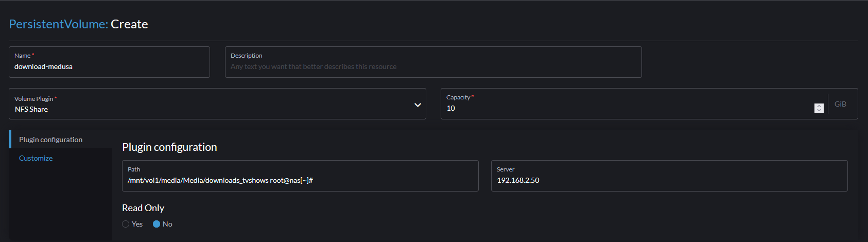Screen dimensions: 868x242
Task: Click the Capacity field label
Action: click(x=458, y=97)
